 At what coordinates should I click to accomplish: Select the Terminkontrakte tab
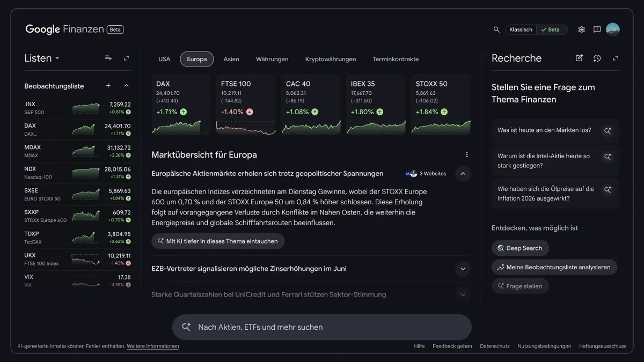[396, 59]
